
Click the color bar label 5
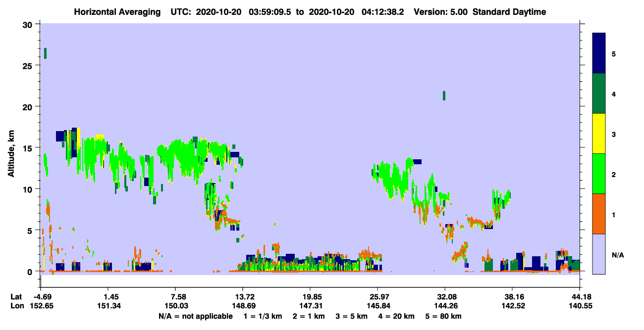(x=614, y=53)
